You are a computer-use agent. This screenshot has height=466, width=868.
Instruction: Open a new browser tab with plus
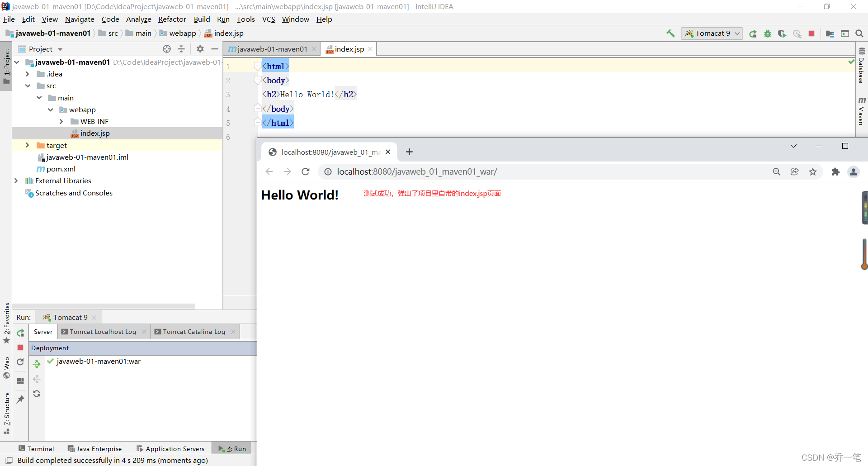pyautogui.click(x=409, y=152)
